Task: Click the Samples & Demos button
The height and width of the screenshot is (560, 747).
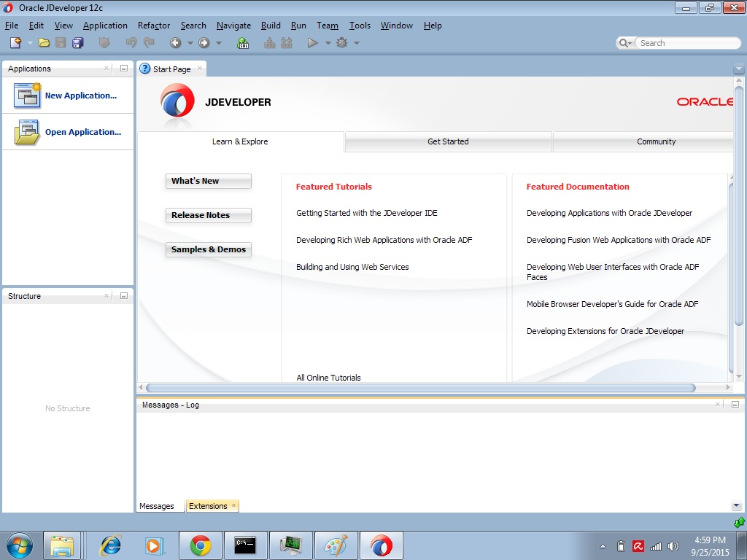Action: click(209, 249)
